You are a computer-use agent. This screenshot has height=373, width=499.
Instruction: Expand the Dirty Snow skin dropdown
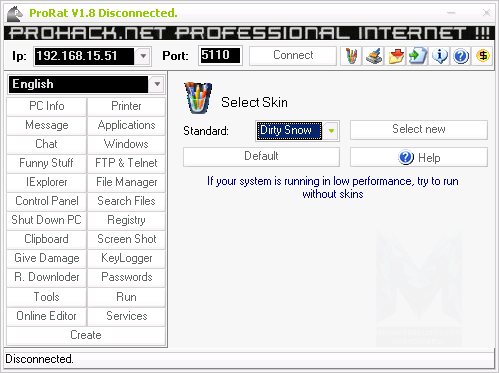coord(331,131)
